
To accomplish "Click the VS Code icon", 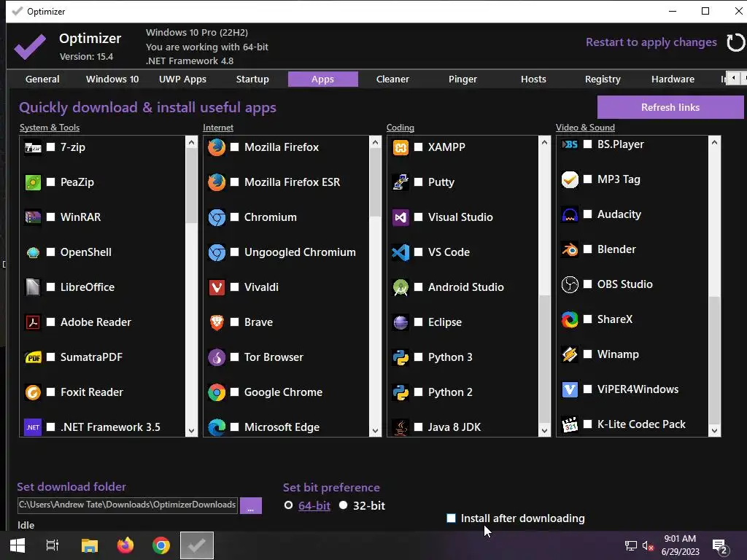I will (400, 252).
